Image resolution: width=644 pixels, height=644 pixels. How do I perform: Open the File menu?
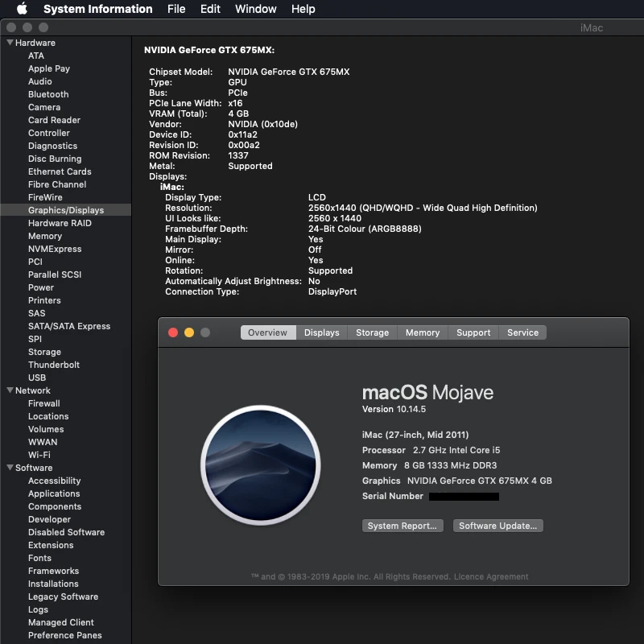pyautogui.click(x=175, y=9)
